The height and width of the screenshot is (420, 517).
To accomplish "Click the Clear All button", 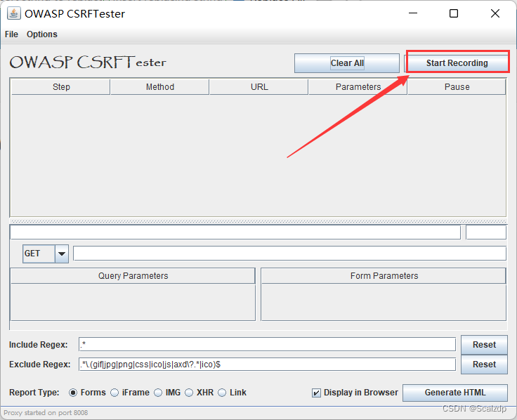I will point(347,63).
